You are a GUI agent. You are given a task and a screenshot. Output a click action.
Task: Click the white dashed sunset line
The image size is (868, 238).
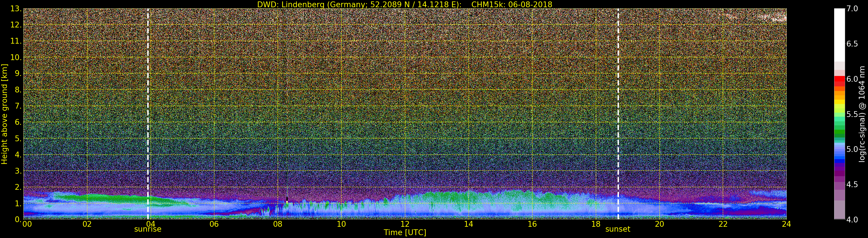618,114
